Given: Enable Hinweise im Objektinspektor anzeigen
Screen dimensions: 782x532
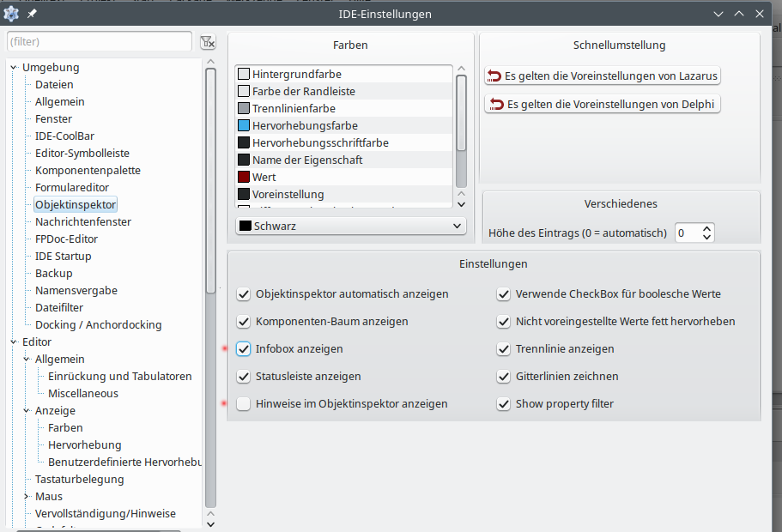Looking at the screenshot, I should pyautogui.click(x=244, y=403).
